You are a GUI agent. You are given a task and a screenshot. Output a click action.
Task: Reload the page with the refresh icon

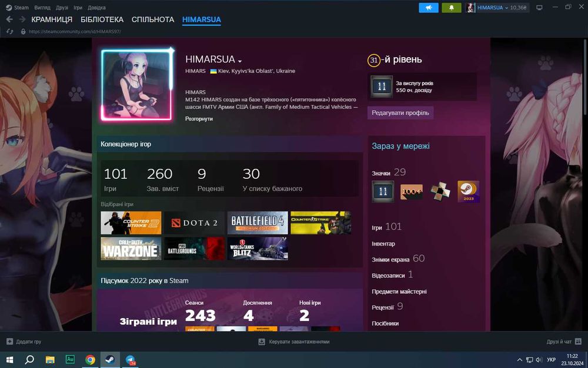point(9,32)
